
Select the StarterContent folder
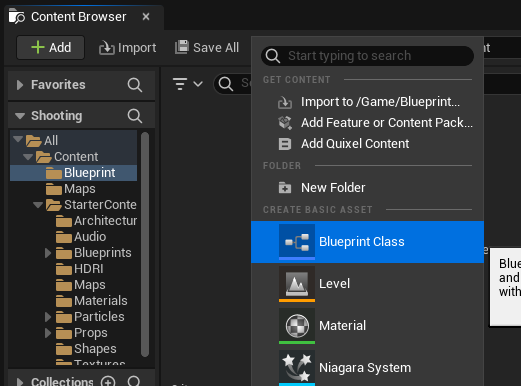point(91,205)
